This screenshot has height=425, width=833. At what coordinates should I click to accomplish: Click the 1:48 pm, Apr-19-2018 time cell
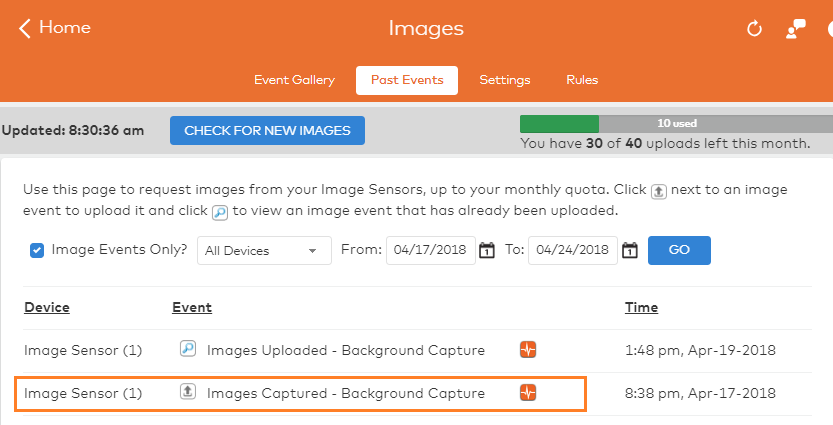point(700,351)
